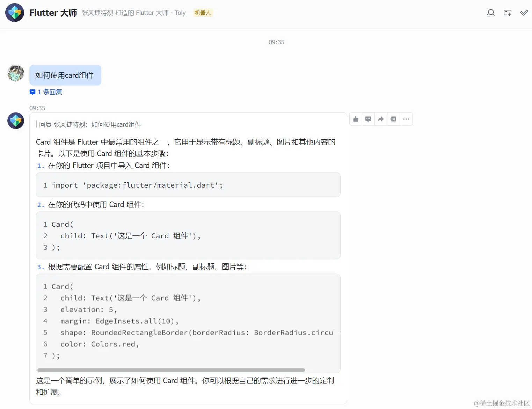Click the import material.dart code line
The width and height of the screenshot is (532, 409).
[137, 185]
